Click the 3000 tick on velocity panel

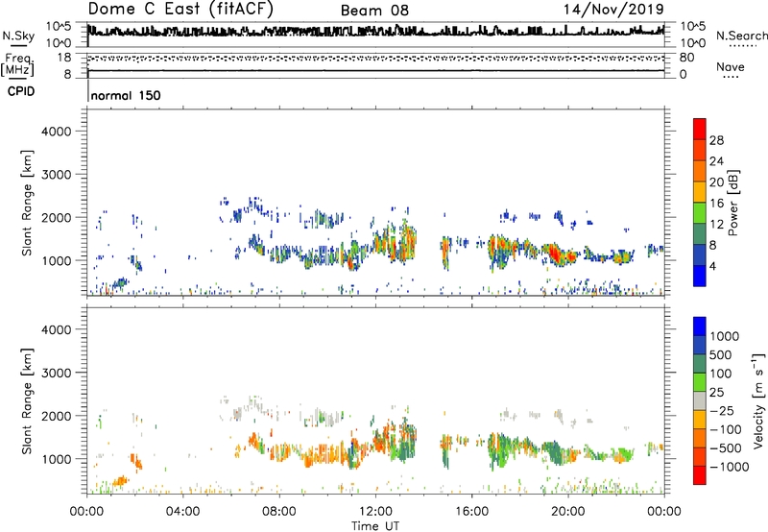(57, 373)
